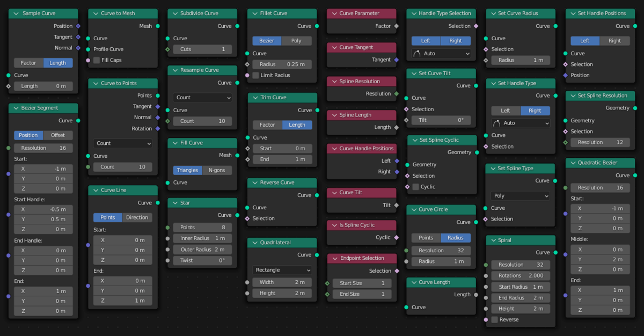Screen dimensions: 644x336
Task: Open the Curve to Points Count dropdown
Action: pyautogui.click(x=123, y=143)
